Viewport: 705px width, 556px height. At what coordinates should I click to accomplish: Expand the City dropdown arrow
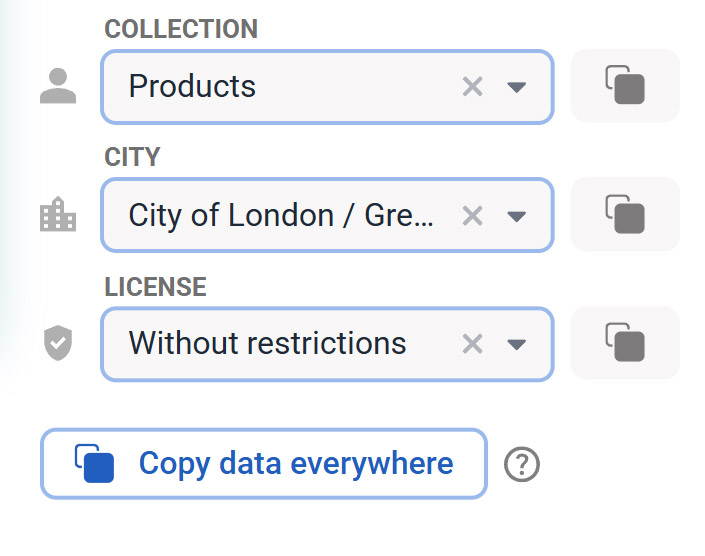tap(516, 216)
